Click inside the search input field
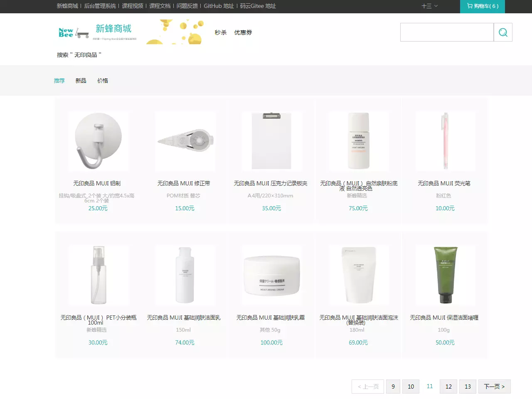The height and width of the screenshot is (399, 532). point(447,32)
